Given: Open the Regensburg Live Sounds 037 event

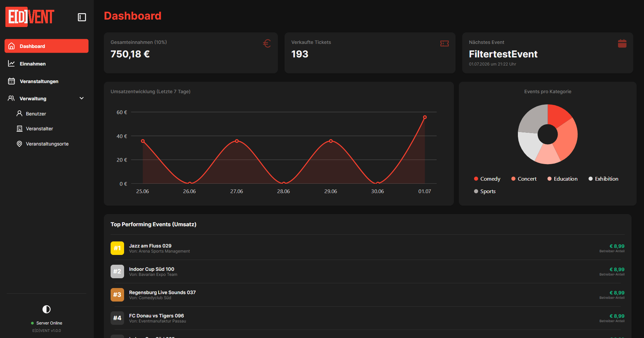Looking at the screenshot, I should tap(163, 292).
